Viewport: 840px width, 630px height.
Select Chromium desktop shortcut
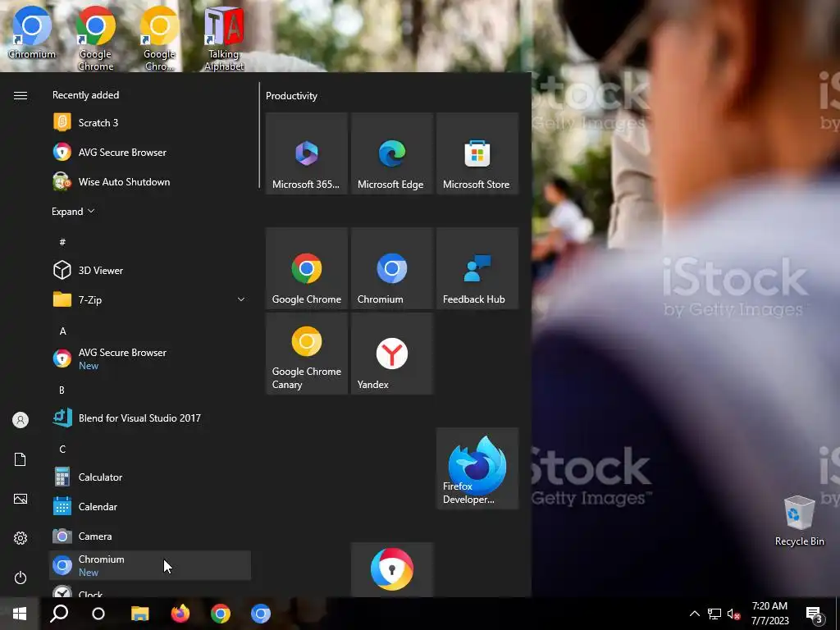click(x=32, y=32)
